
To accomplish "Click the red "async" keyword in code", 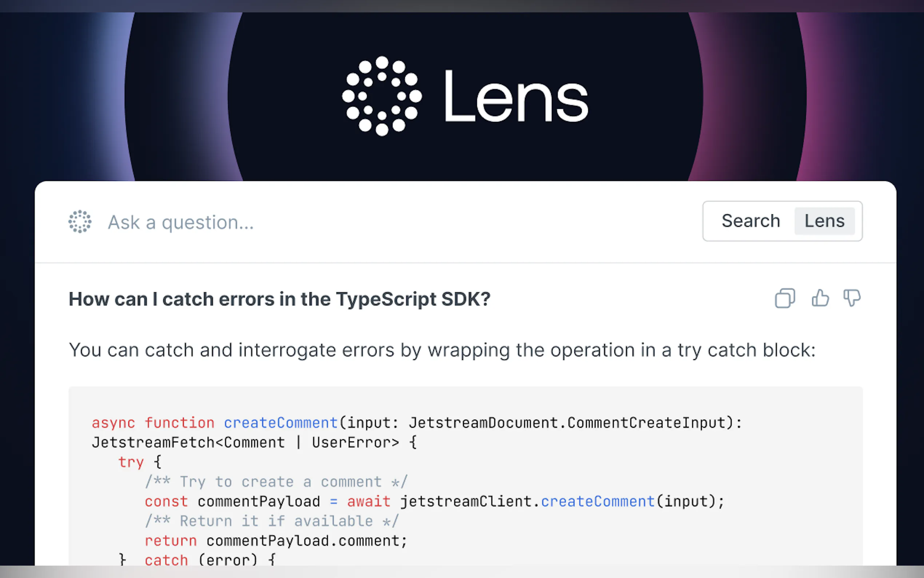I will (113, 423).
